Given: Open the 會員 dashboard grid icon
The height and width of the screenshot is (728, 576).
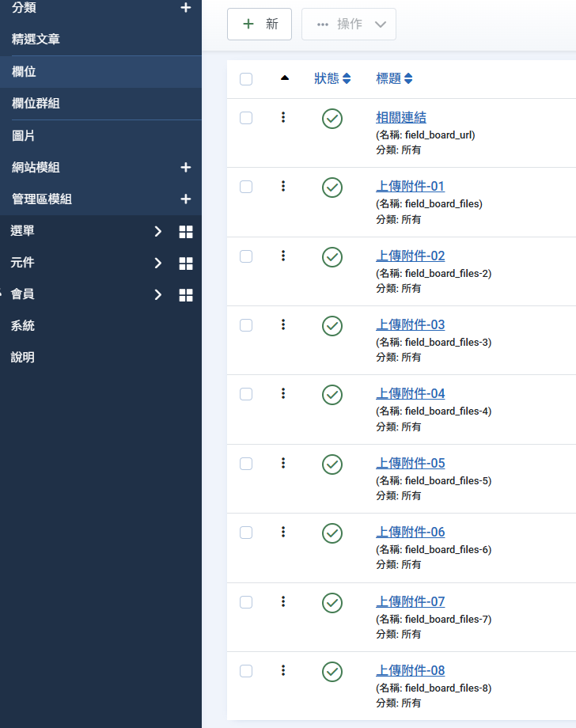Looking at the screenshot, I should [x=186, y=295].
